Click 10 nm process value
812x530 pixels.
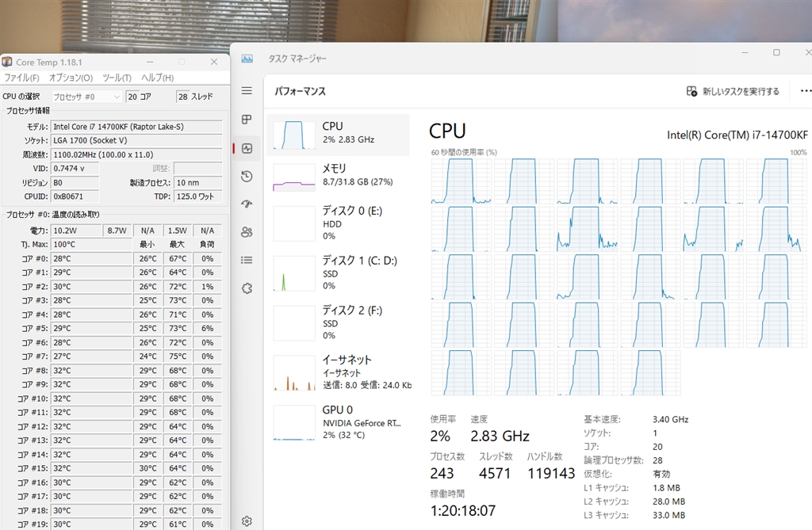pyautogui.click(x=198, y=183)
